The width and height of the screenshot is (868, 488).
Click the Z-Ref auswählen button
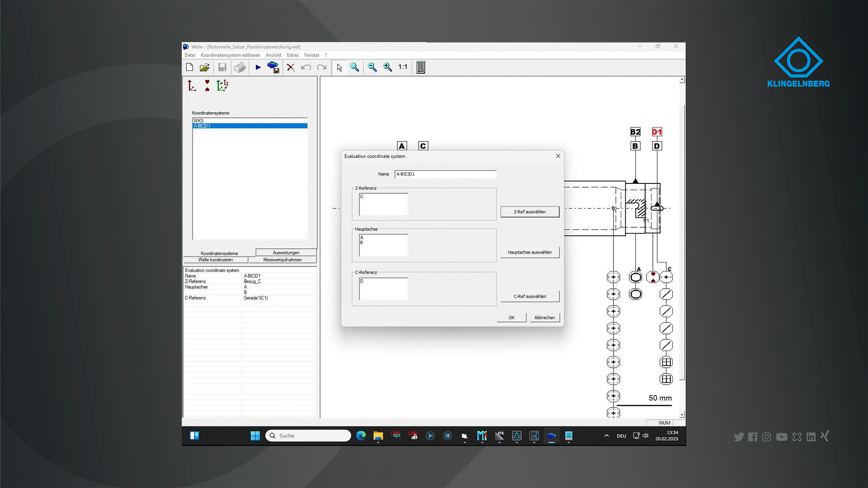530,212
